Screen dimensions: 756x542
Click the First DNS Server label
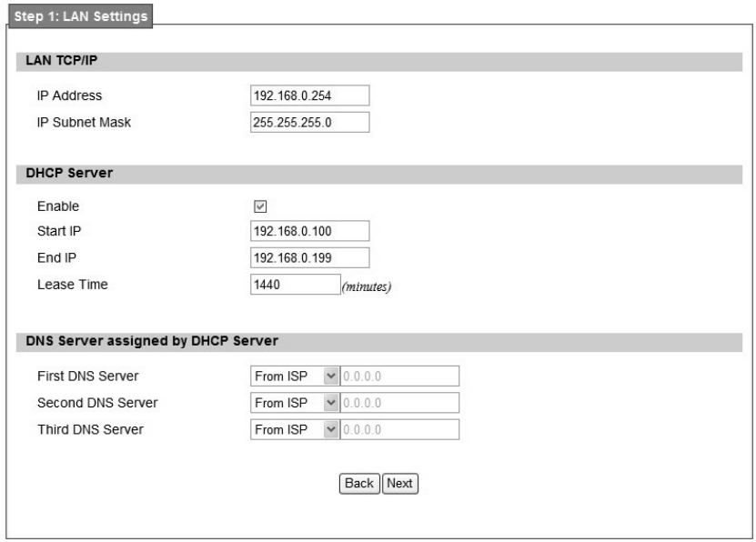click(87, 376)
